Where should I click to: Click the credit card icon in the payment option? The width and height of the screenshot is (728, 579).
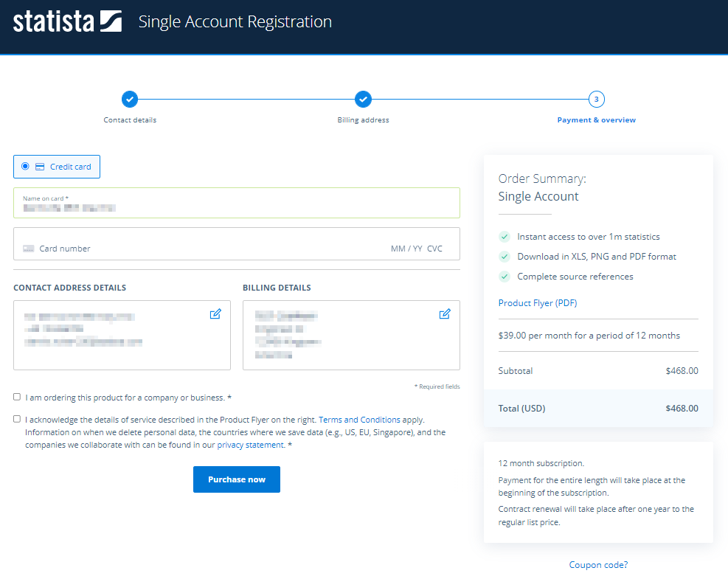pos(40,167)
